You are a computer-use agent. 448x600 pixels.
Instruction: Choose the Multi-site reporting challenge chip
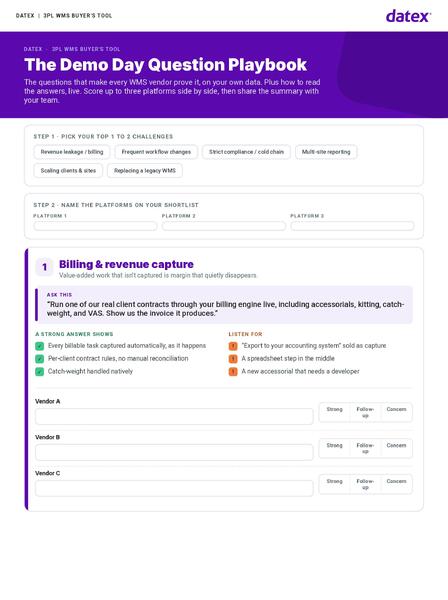pos(326,152)
